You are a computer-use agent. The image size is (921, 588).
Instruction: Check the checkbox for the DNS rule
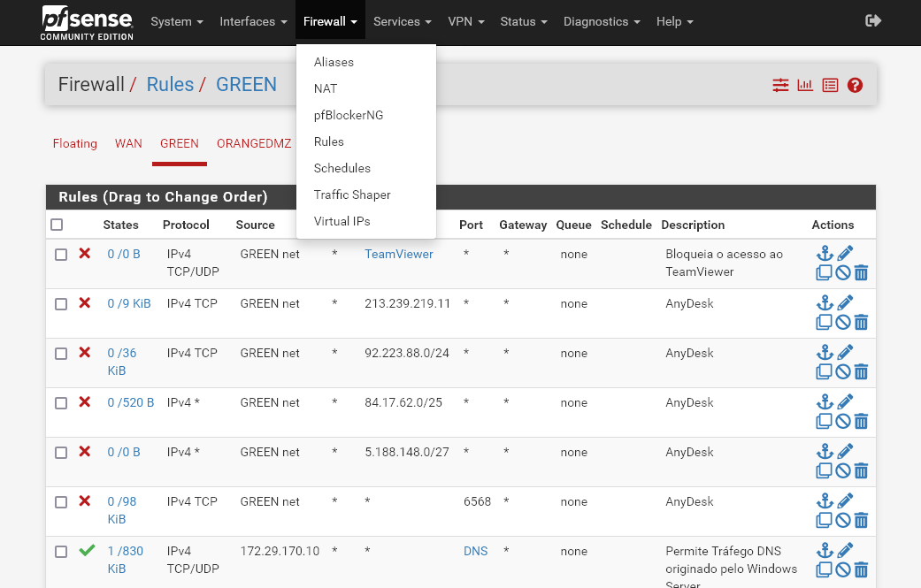(61, 551)
